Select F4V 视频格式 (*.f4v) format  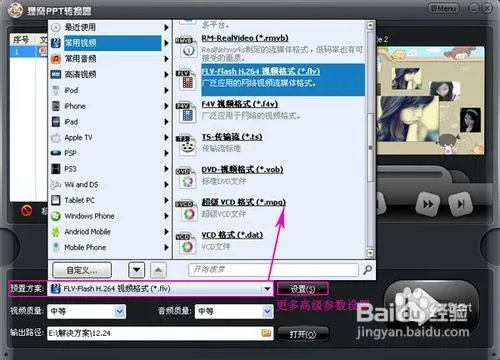[x=240, y=104]
